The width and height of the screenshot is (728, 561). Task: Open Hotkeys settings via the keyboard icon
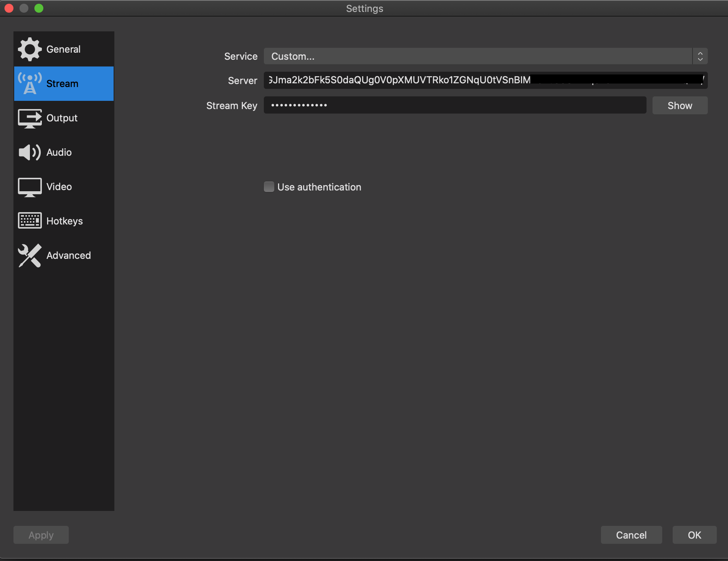click(x=30, y=221)
